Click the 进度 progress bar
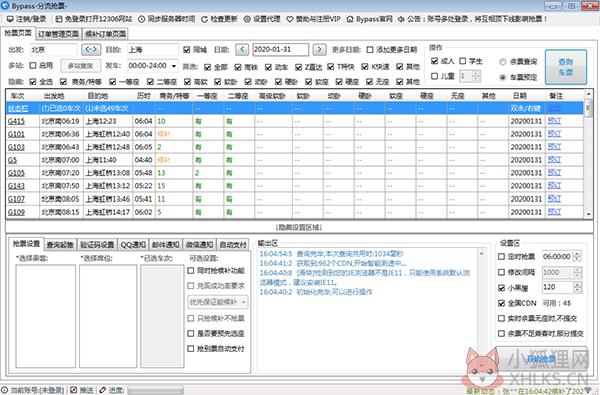Screen dimensions: 600x395 (x=155, y=390)
